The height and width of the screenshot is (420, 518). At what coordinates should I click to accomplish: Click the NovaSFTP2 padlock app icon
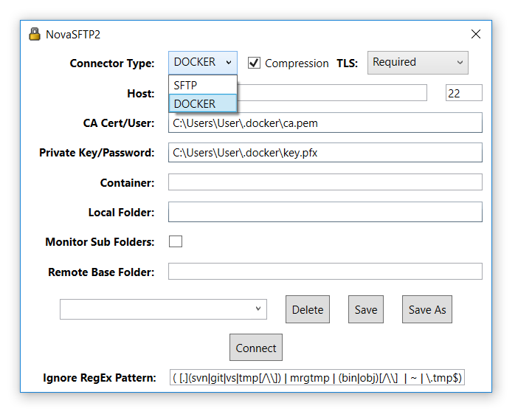click(35, 34)
